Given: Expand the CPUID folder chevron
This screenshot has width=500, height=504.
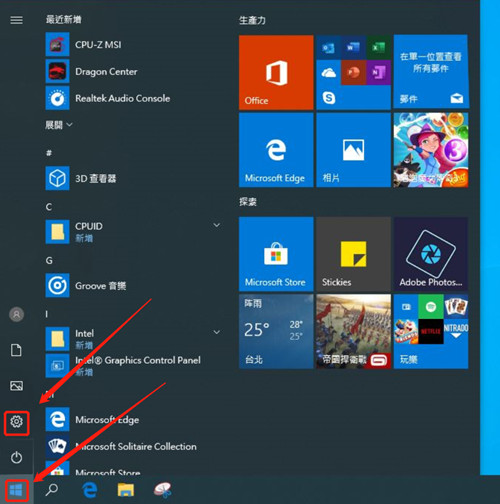Looking at the screenshot, I should tap(217, 225).
